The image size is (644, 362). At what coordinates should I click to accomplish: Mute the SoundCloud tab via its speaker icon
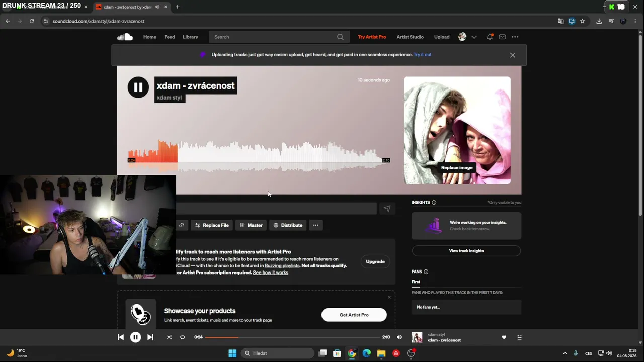coord(157,7)
